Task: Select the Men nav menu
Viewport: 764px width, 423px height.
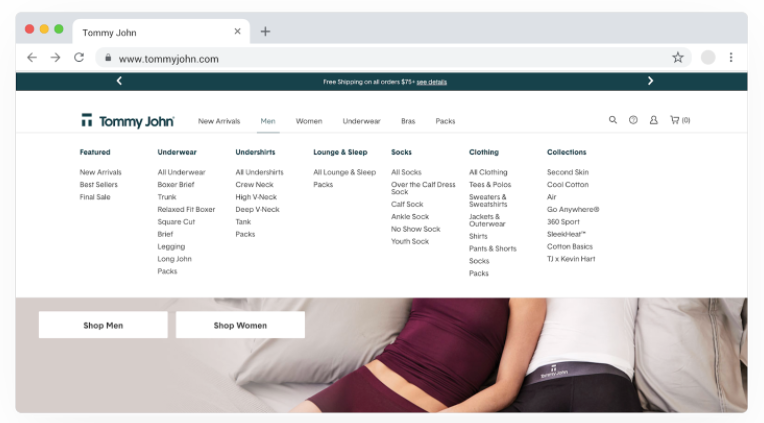Action: tap(268, 121)
